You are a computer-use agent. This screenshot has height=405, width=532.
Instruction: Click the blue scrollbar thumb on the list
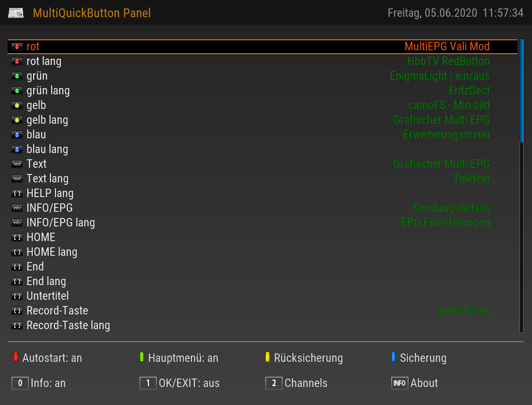[522, 91]
